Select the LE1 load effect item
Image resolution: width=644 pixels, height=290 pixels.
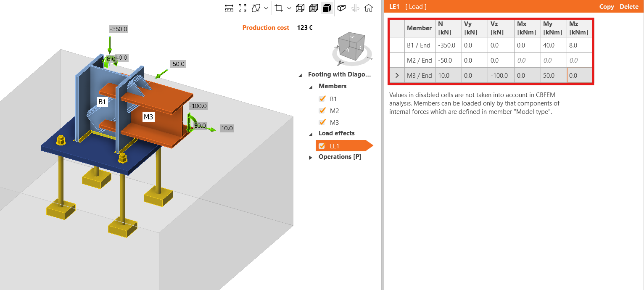pyautogui.click(x=344, y=146)
